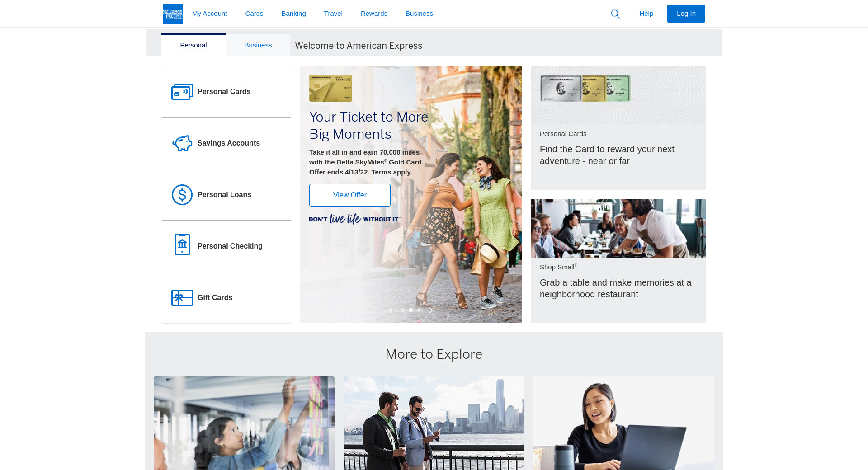The image size is (868, 470).
Task: Open the Shop Small restaurant photo
Action: pyautogui.click(x=618, y=228)
